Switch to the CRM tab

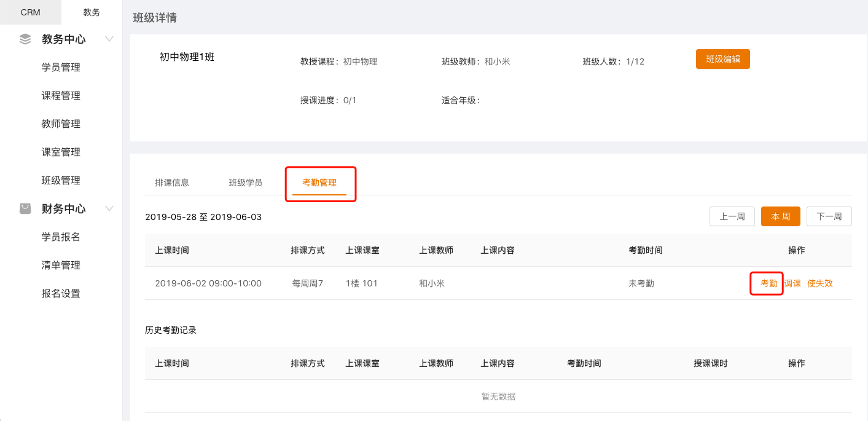point(30,12)
